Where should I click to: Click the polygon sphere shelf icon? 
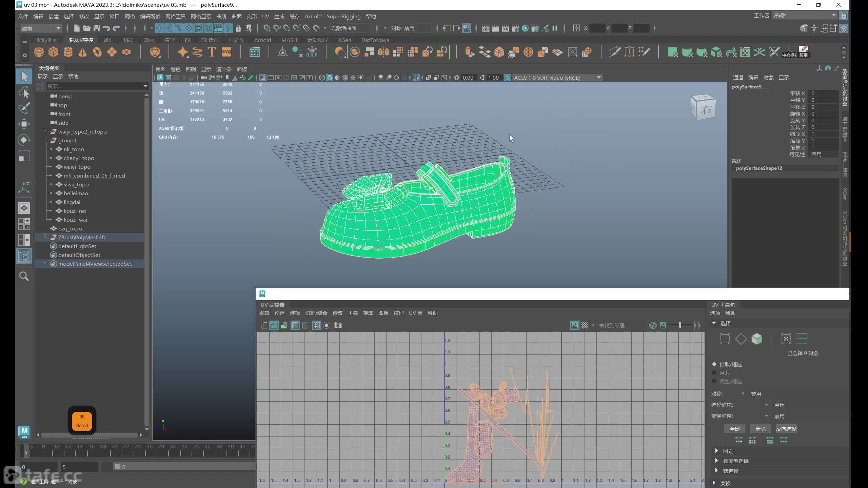[39, 52]
